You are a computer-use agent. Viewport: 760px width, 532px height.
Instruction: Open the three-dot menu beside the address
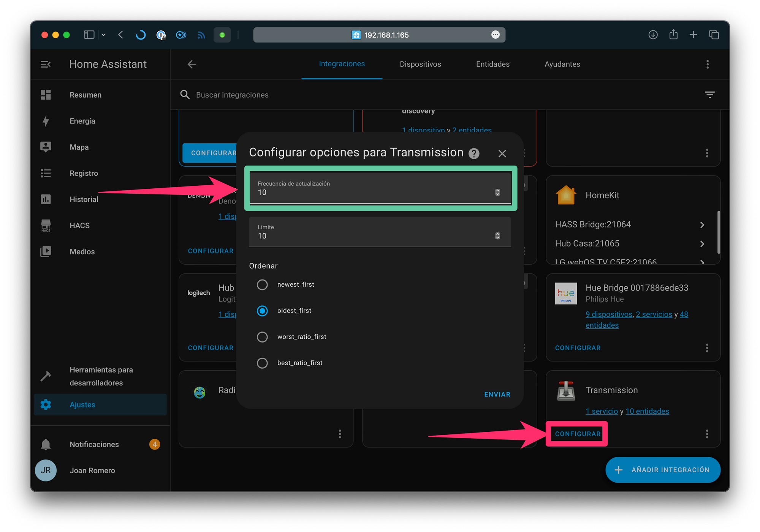click(x=496, y=35)
